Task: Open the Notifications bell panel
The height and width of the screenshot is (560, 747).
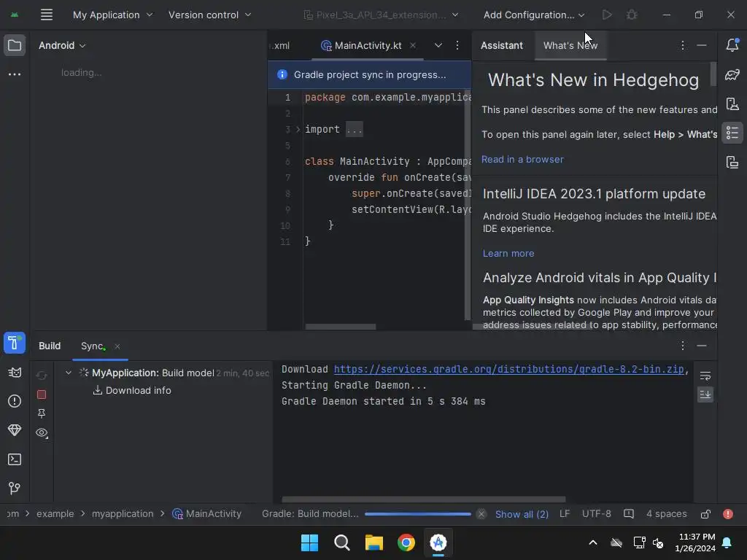Action: tap(732, 45)
